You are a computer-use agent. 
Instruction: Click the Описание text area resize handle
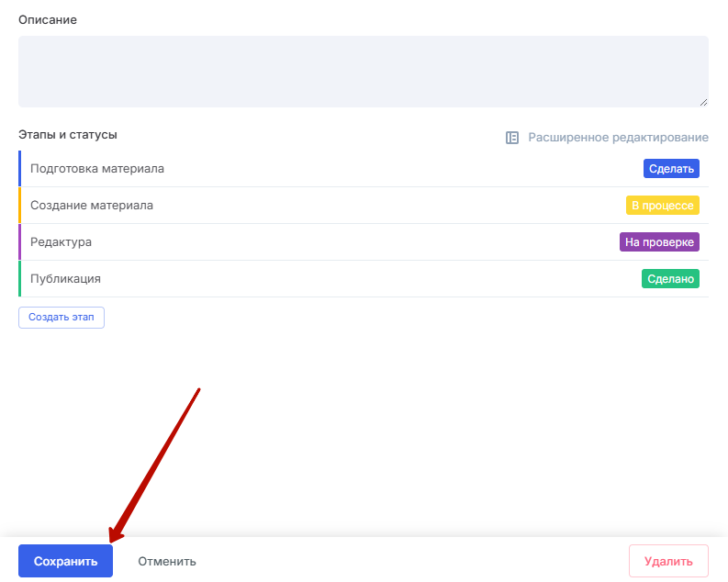(703, 102)
